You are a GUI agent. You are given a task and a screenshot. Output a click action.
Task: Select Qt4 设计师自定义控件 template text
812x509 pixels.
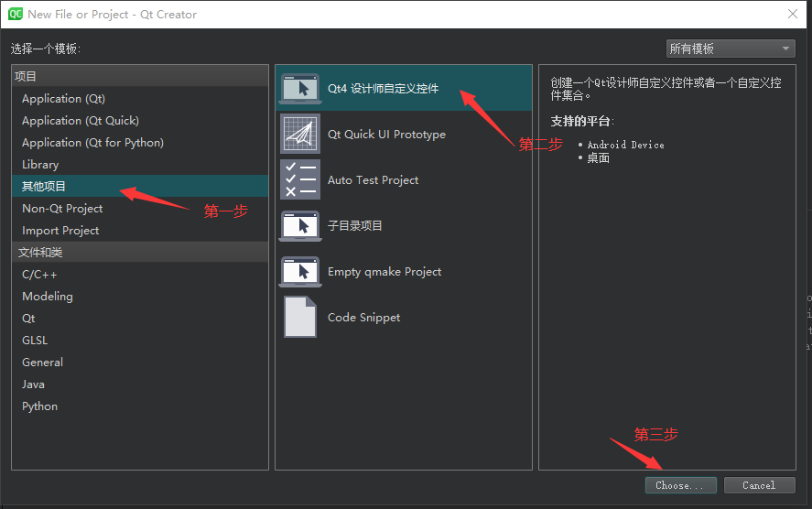[x=384, y=89]
